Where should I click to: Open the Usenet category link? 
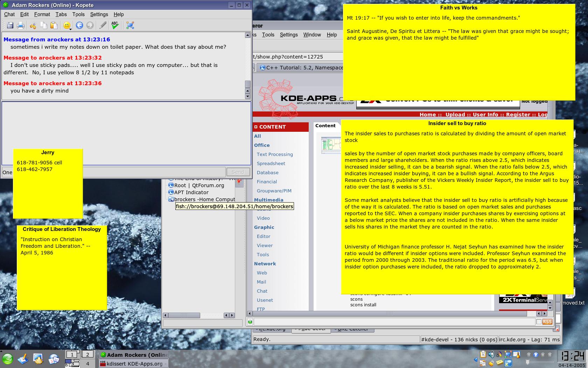[265, 300]
